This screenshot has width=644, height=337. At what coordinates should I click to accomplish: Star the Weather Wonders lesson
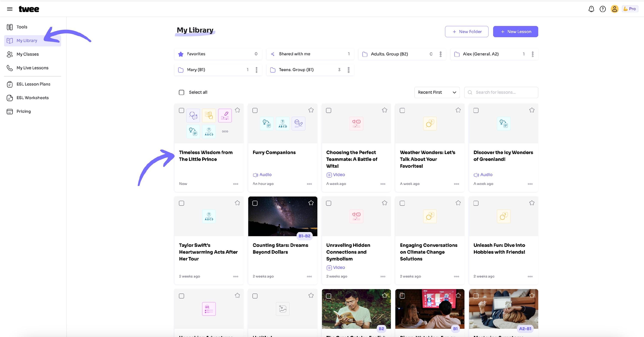pos(458,110)
